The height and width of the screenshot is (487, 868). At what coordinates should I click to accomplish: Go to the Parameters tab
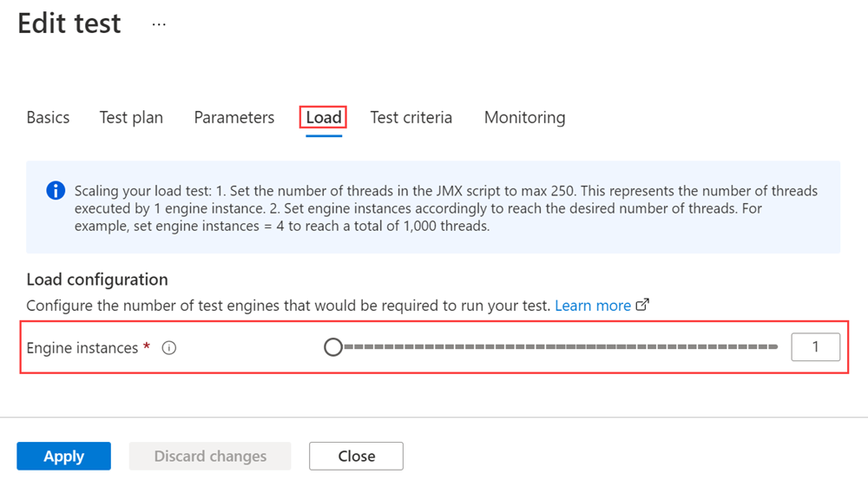[233, 117]
